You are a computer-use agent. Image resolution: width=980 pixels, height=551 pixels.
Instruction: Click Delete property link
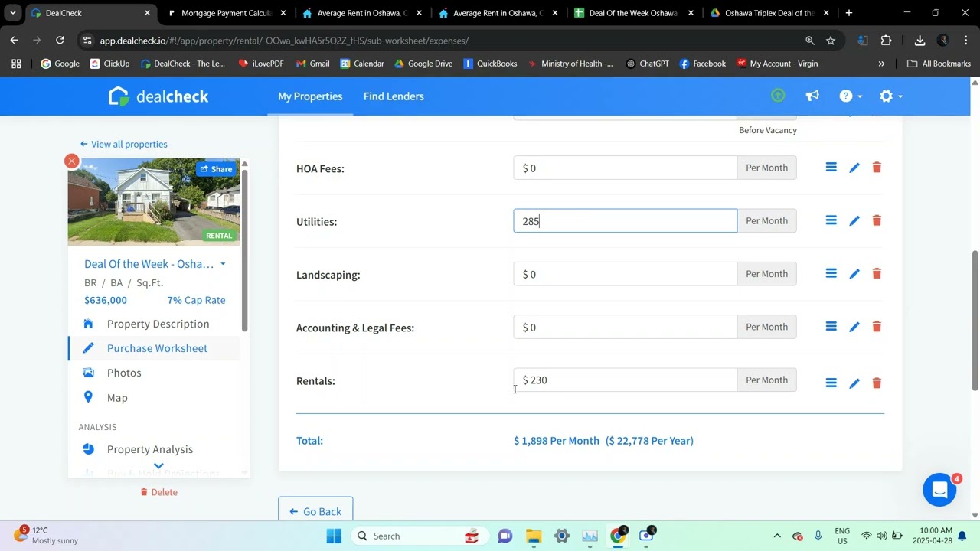point(159,492)
